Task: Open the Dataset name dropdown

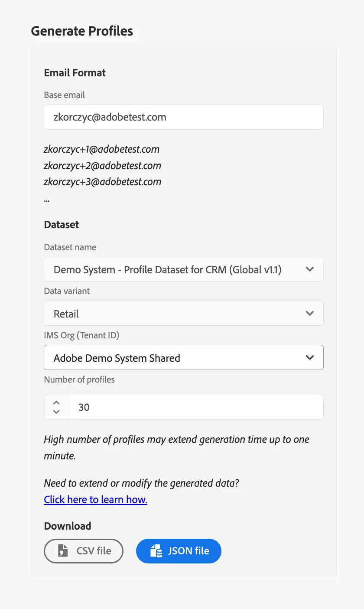Action: pyautogui.click(x=184, y=269)
